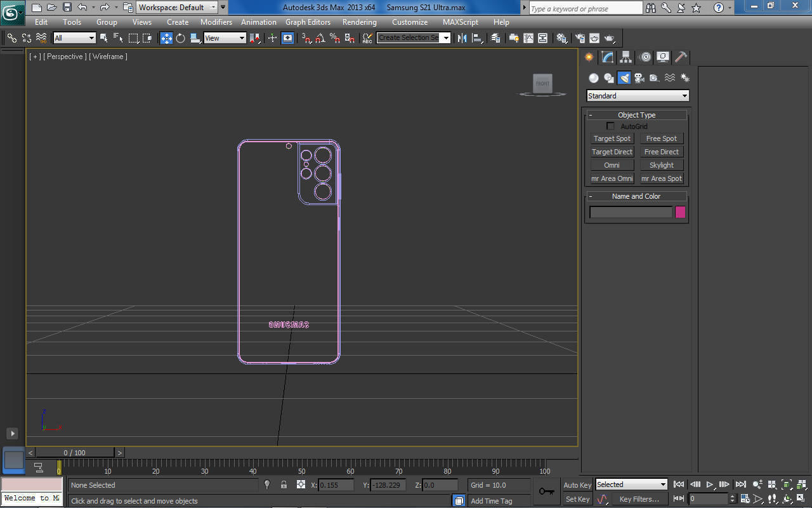812x508 pixels.
Task: Open the Hierarchy panel tab
Action: point(626,57)
